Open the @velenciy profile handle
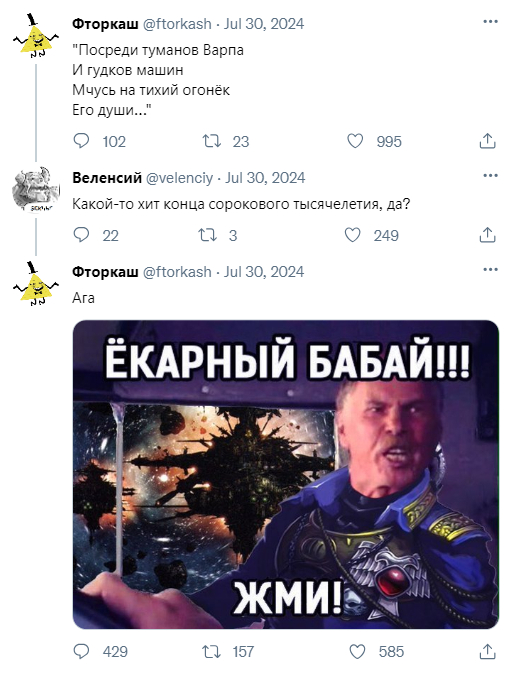This screenshot has width=512, height=673. (x=179, y=178)
